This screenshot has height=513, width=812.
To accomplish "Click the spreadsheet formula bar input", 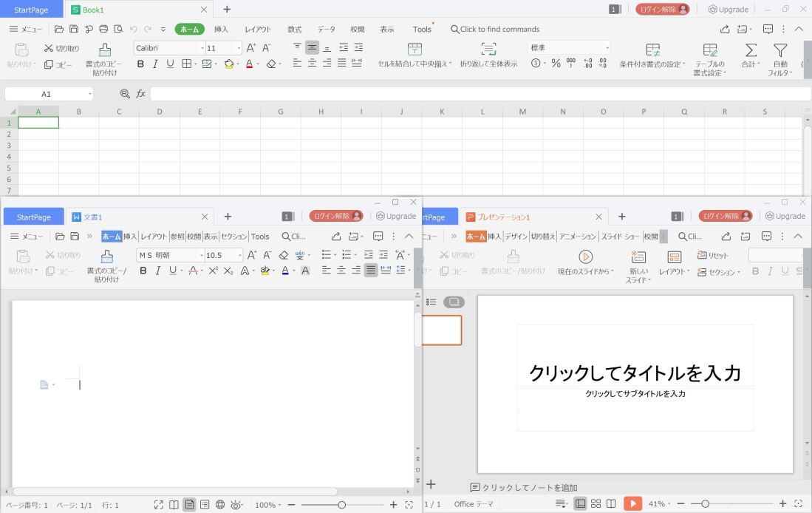I will point(480,94).
